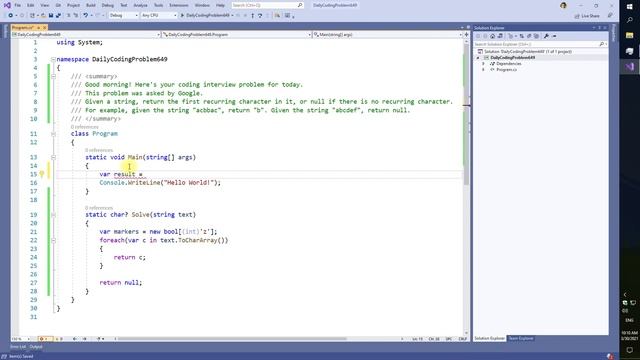Collapse the summary comment block on line 5
The height and width of the screenshot is (360, 640).
(x=53, y=76)
